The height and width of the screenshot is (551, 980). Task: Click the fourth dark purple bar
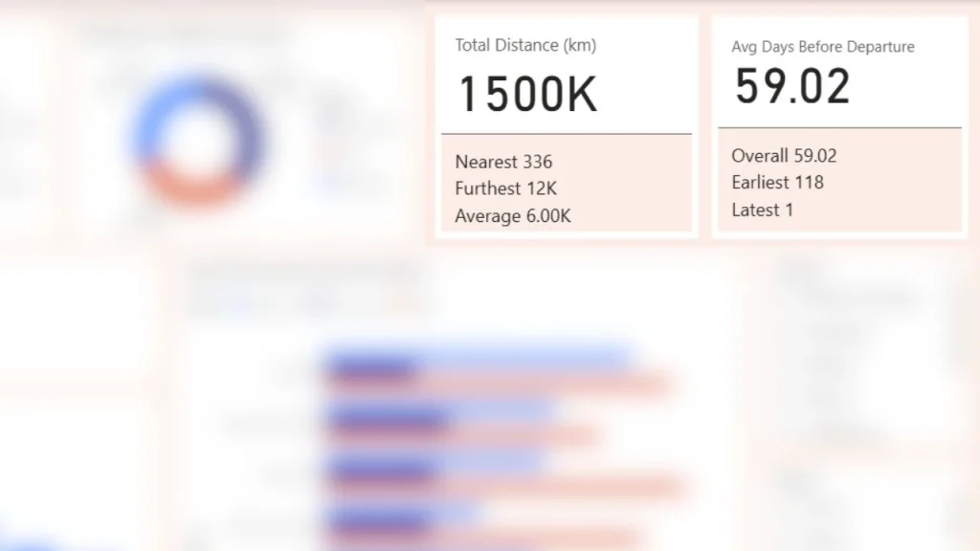tap(379, 522)
